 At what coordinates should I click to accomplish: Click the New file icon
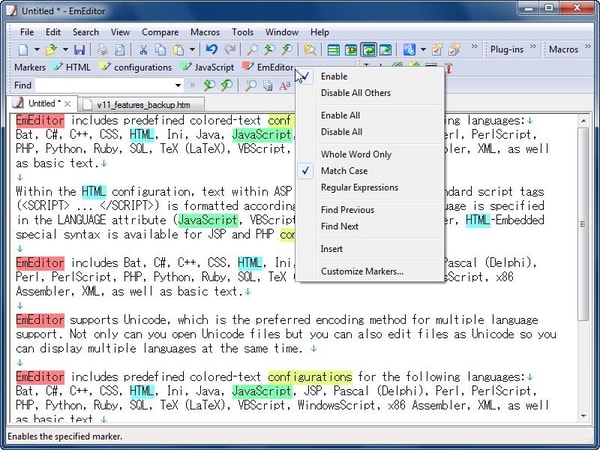point(24,50)
